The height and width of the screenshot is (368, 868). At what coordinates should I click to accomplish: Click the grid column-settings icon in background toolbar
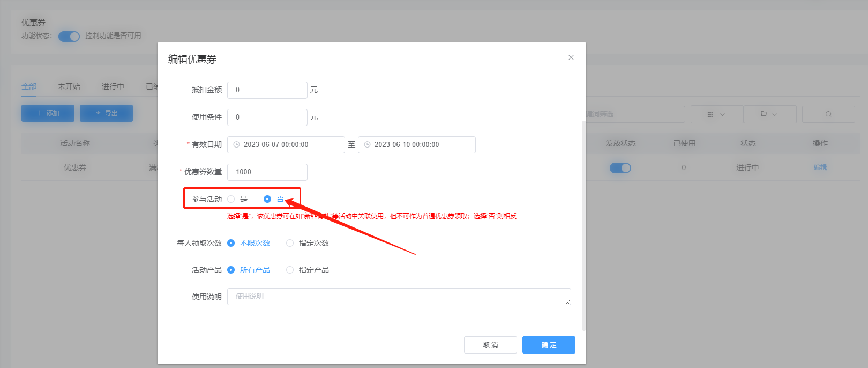(710, 114)
